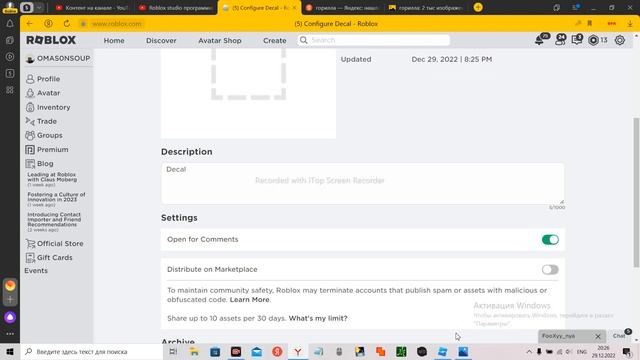640x360 pixels.
Task: Toggle Distribute on Marketplace switch
Action: [550, 269]
